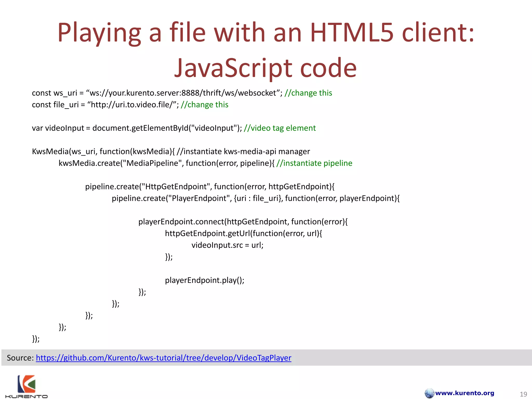Click the 'pipeline.create("HttpGetEndpoint"' line
Viewport: 532px width, 399px height.
click(x=210, y=187)
